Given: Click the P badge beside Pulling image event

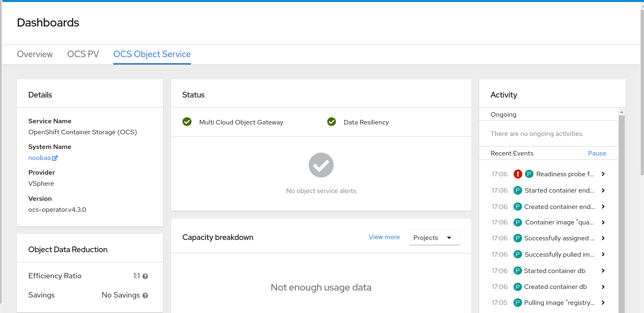Looking at the screenshot, I should point(518,303).
